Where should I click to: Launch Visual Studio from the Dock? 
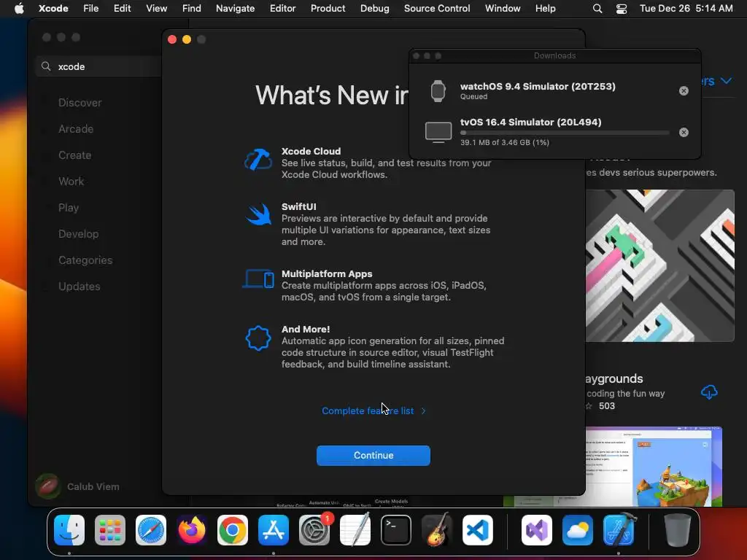point(537,530)
